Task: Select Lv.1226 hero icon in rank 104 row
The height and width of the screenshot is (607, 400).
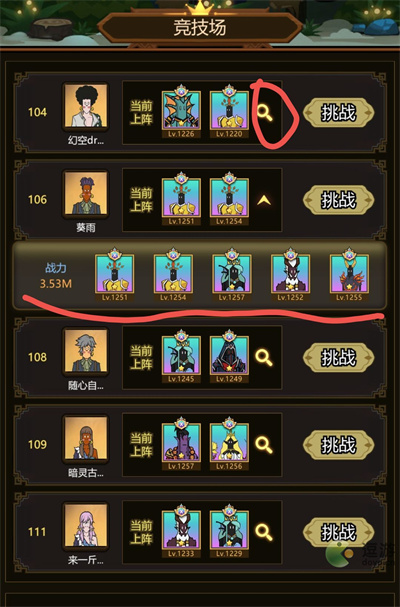Action: [x=181, y=111]
